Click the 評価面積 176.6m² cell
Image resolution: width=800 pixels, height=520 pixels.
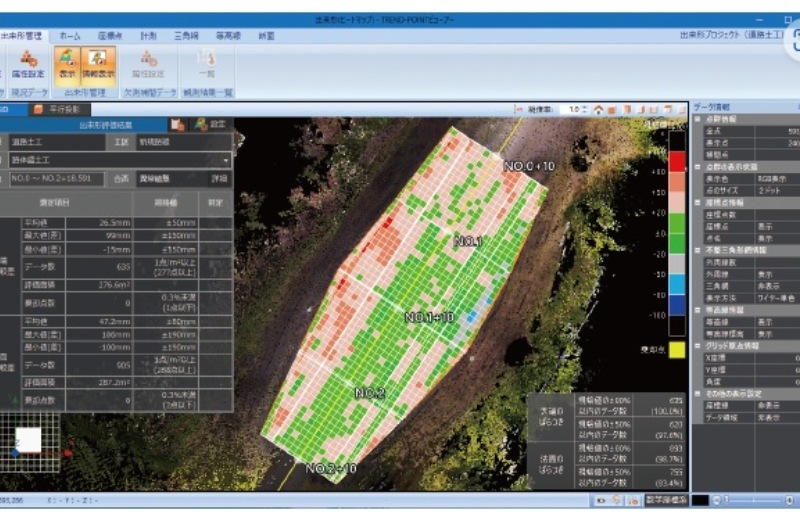point(98,285)
